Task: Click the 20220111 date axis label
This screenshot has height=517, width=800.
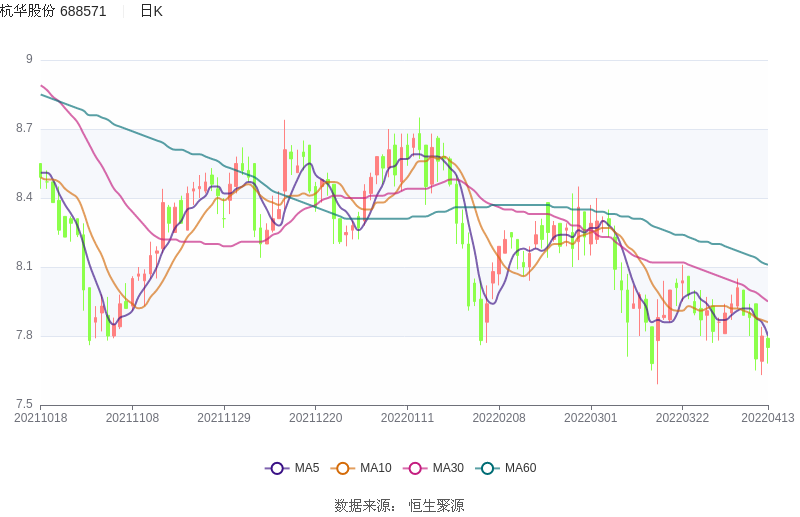Action: coord(407,418)
